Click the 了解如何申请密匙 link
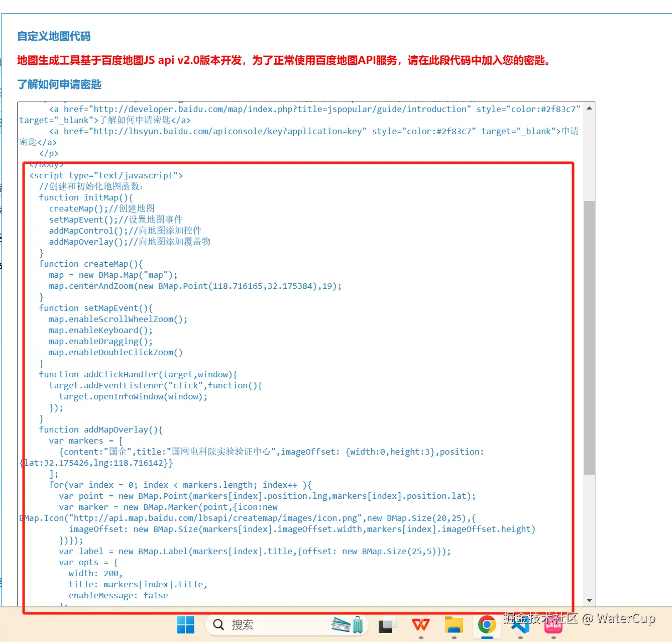This screenshot has height=642, width=672. (59, 84)
